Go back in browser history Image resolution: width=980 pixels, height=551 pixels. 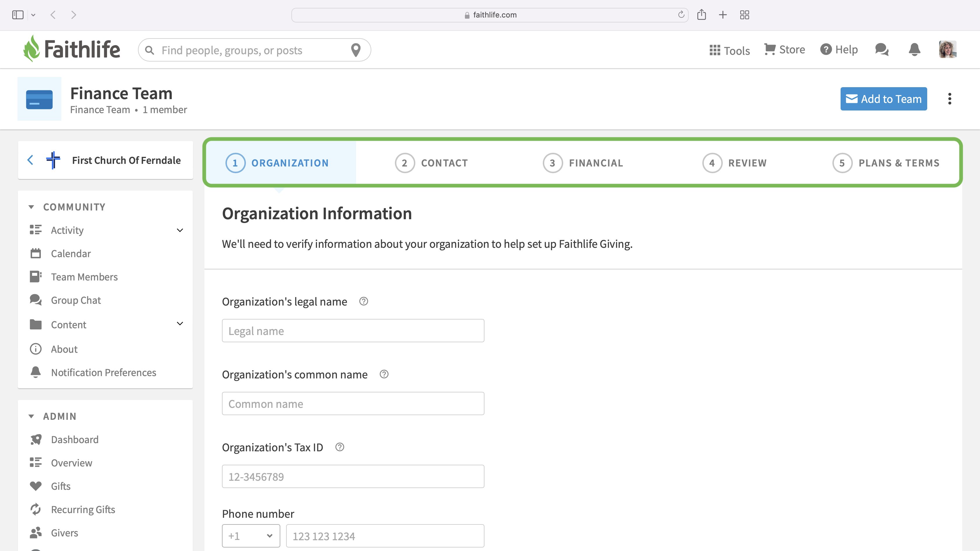pyautogui.click(x=53, y=15)
